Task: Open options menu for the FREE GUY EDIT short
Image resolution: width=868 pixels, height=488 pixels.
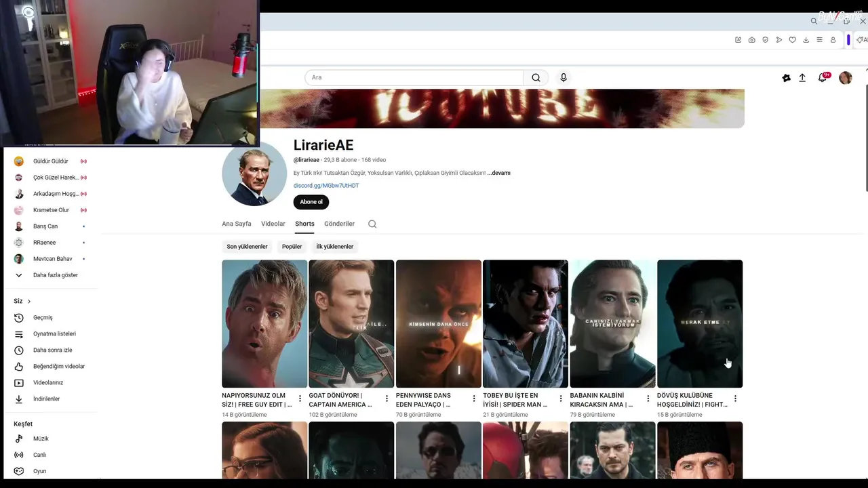Action: tap(300, 399)
